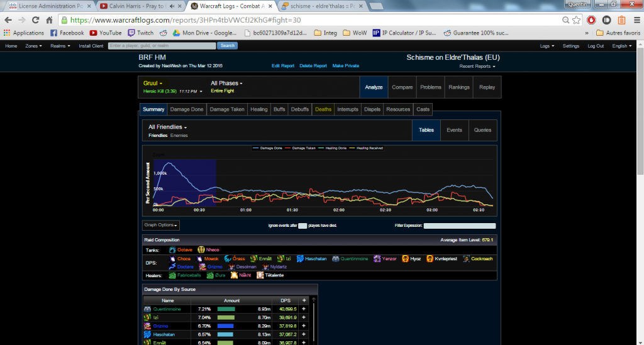
Task: Bookmark this page with the star icon
Action: (577, 20)
